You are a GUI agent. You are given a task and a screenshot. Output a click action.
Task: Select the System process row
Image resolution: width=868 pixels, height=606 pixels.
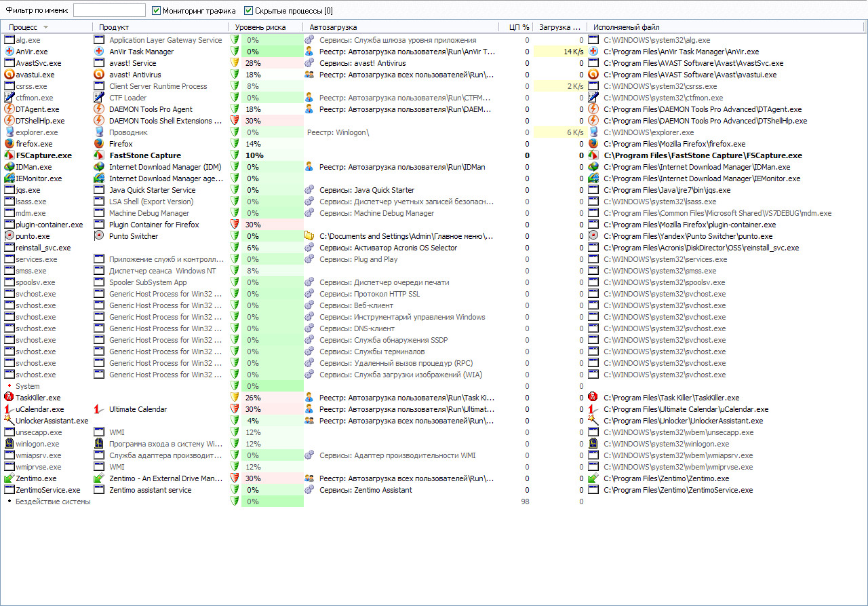[x=434, y=386]
